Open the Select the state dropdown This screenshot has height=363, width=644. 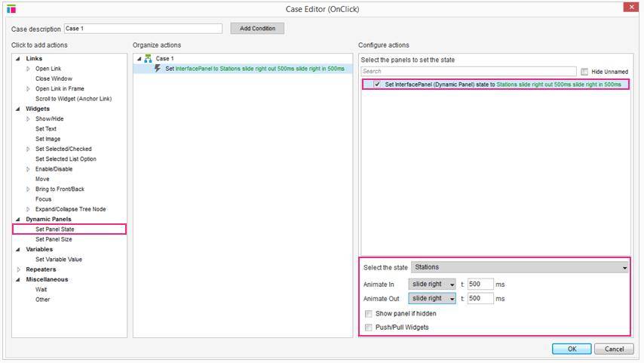point(520,267)
